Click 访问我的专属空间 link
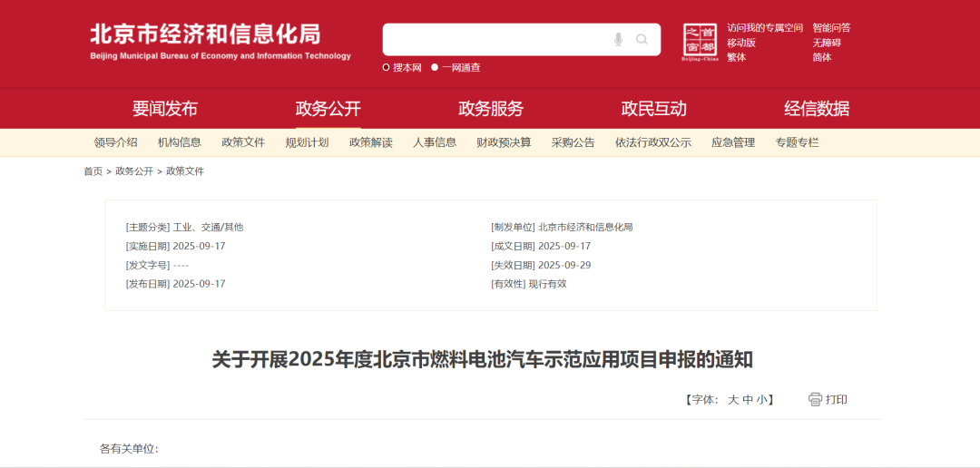This screenshot has height=468, width=980. pyautogui.click(x=765, y=28)
